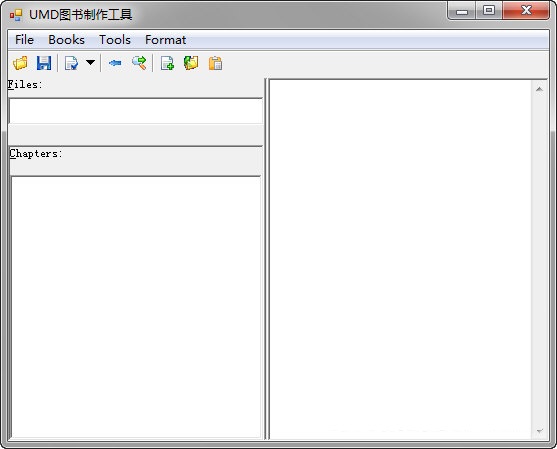The width and height of the screenshot is (557, 449).
Task: Click the document with checkmark icon
Action: click(71, 63)
